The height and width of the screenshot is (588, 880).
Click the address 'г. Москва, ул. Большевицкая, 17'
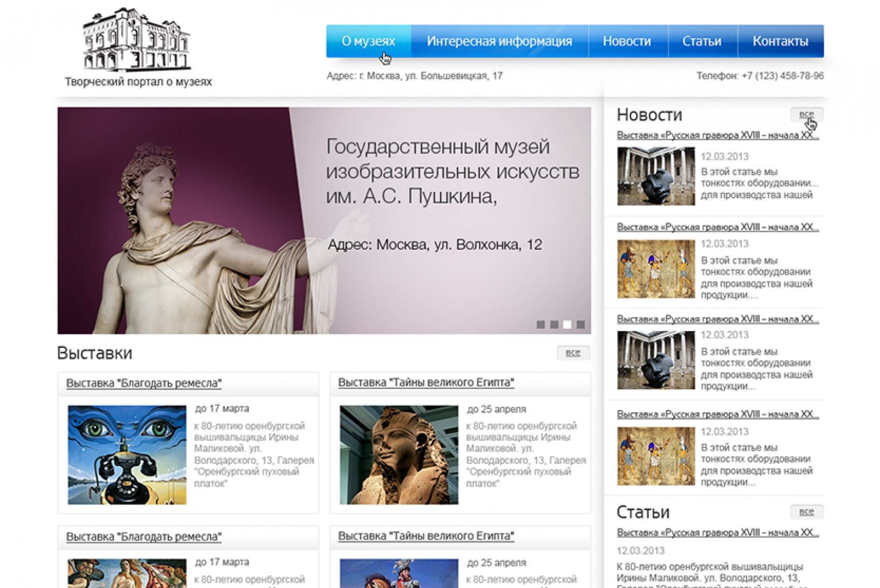tap(431, 76)
